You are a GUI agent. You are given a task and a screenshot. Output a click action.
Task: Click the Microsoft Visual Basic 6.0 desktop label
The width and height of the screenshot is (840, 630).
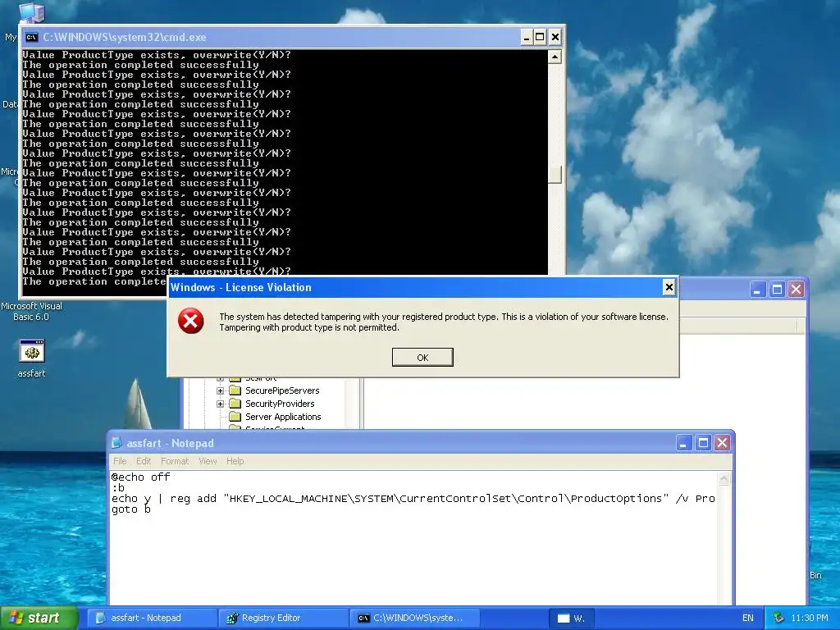[31, 311]
